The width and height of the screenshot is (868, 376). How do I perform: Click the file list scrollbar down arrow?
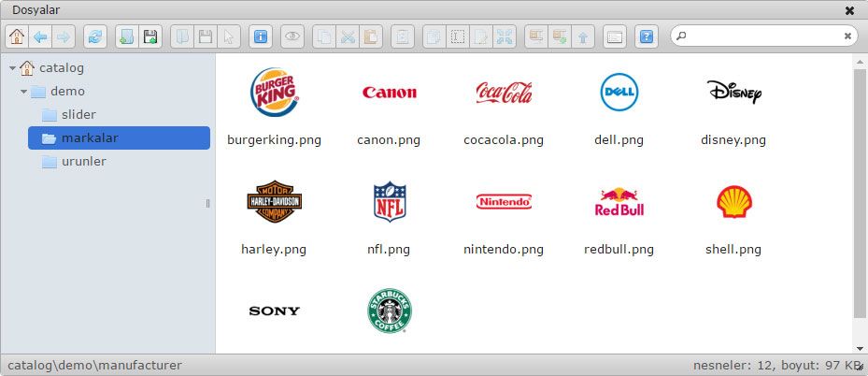(860, 348)
